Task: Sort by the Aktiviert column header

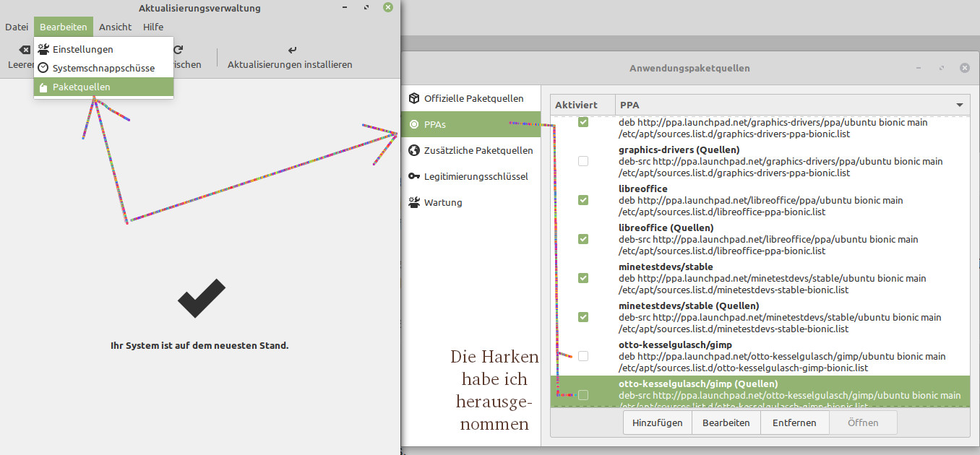Action: pyautogui.click(x=576, y=105)
